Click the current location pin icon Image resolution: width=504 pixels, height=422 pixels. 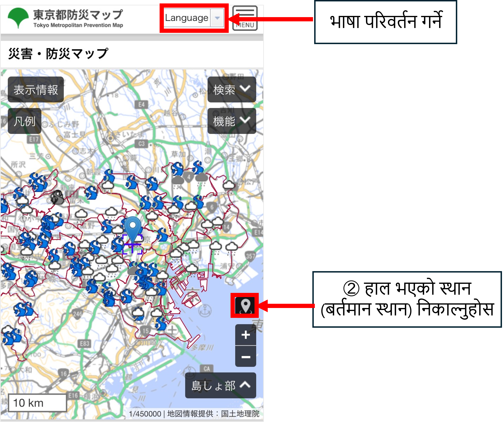[x=245, y=305]
